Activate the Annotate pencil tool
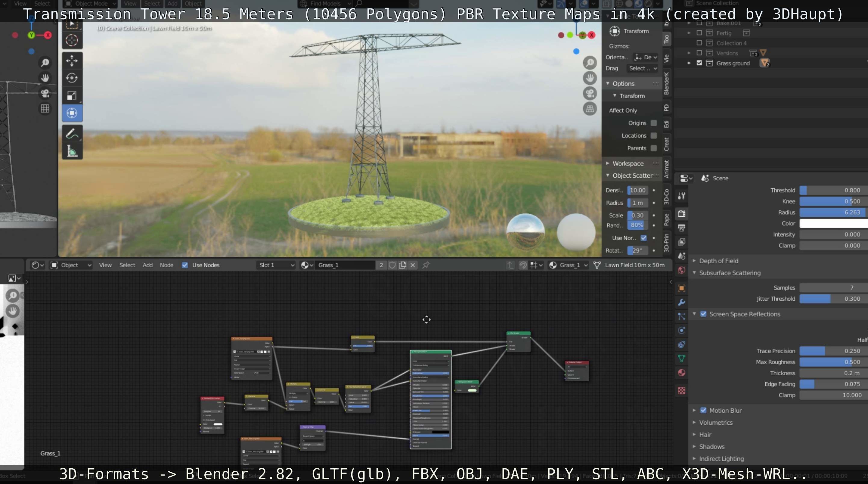Viewport: 868px width, 484px height. coord(72,133)
